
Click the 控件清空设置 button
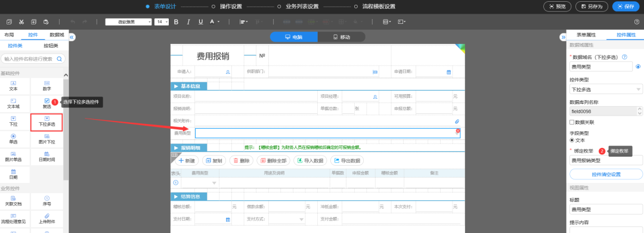pyautogui.click(x=606, y=175)
